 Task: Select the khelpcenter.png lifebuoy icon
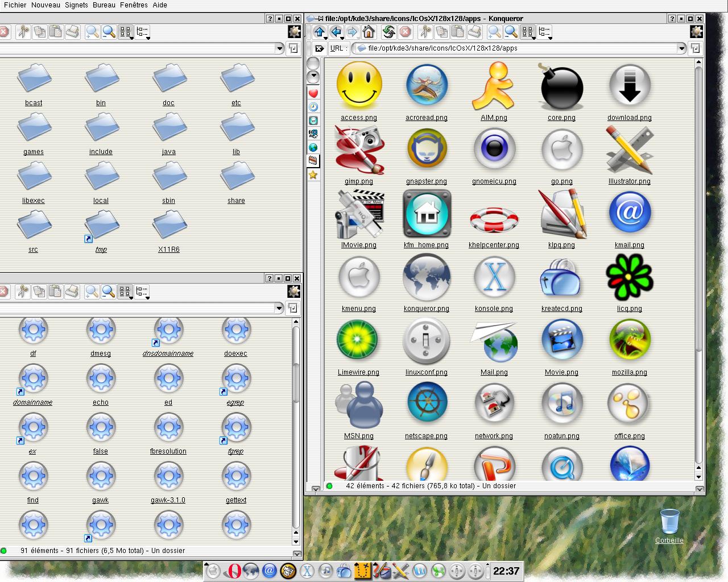tap(494, 219)
